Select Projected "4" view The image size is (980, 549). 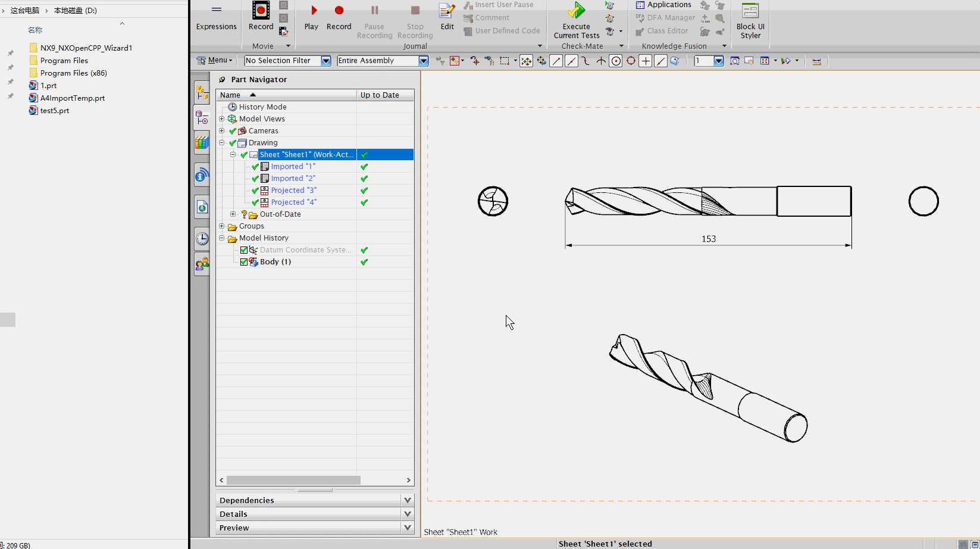[x=294, y=202]
